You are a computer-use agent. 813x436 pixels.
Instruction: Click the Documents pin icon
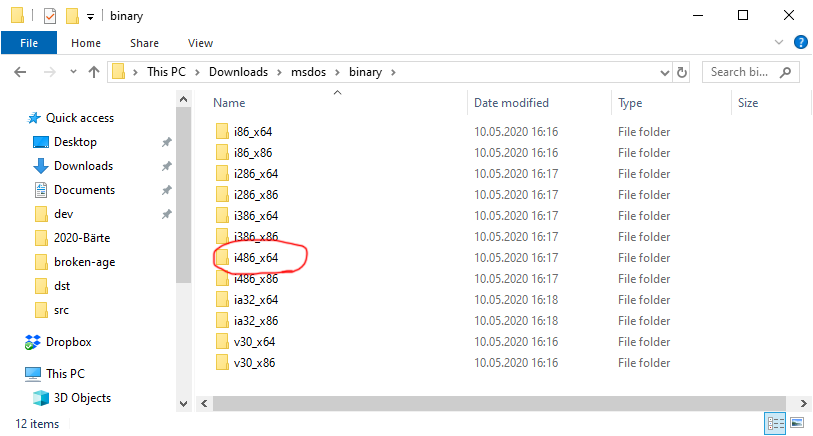tap(166, 190)
